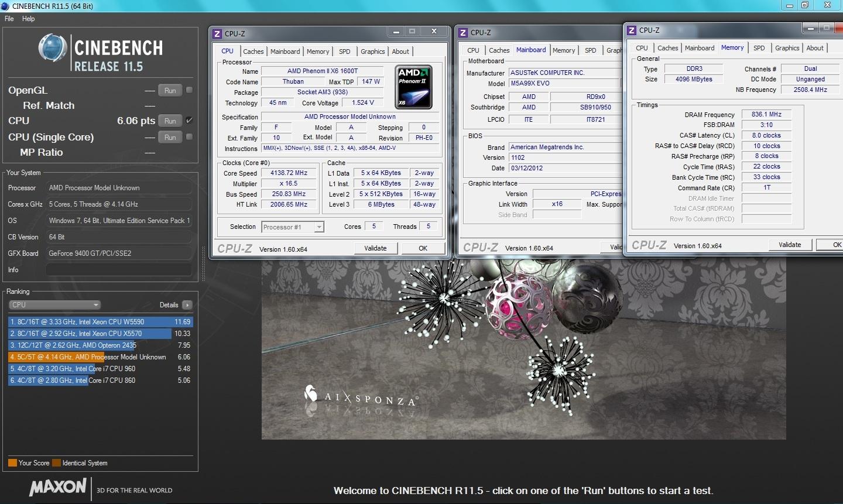Click the GFX Board field
843x504 pixels.
point(119,253)
